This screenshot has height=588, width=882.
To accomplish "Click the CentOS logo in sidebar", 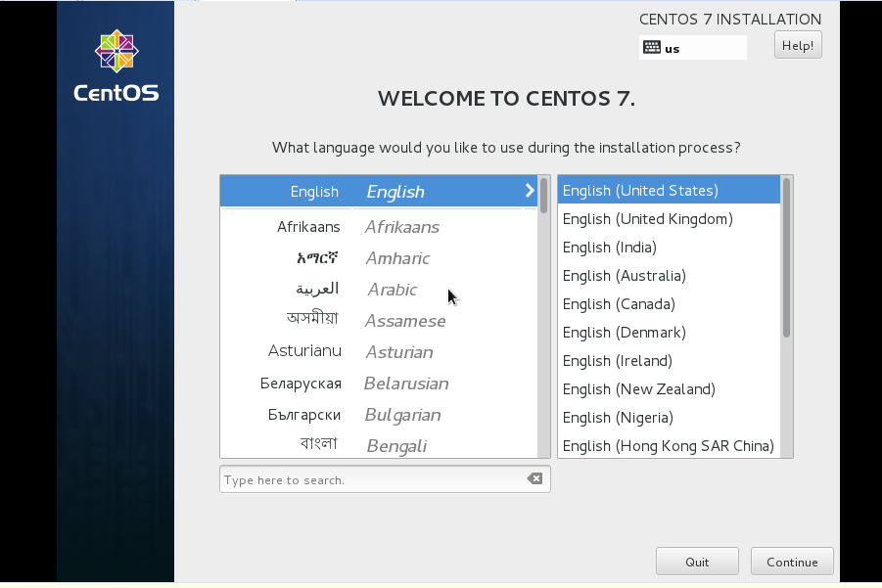I will (116, 66).
